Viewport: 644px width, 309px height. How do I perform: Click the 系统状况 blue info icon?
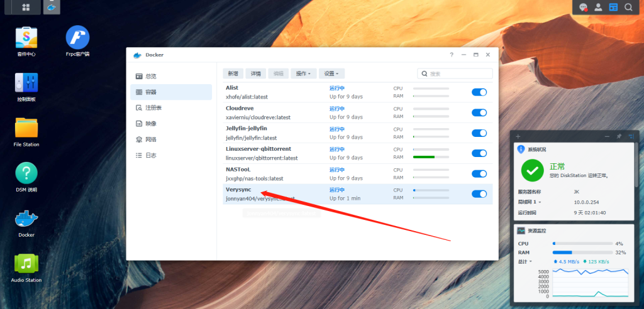521,149
